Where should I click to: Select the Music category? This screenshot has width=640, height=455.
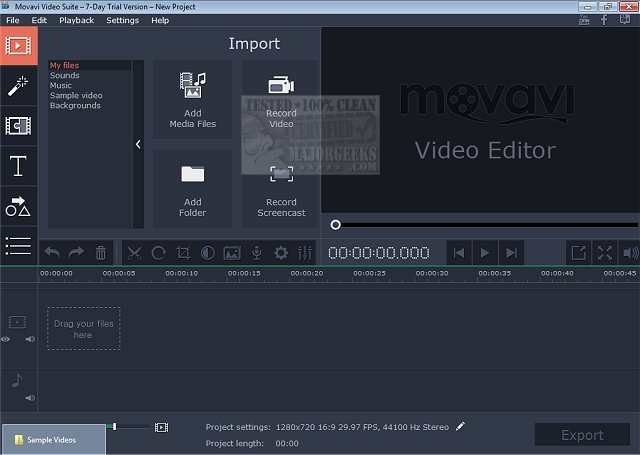point(60,85)
